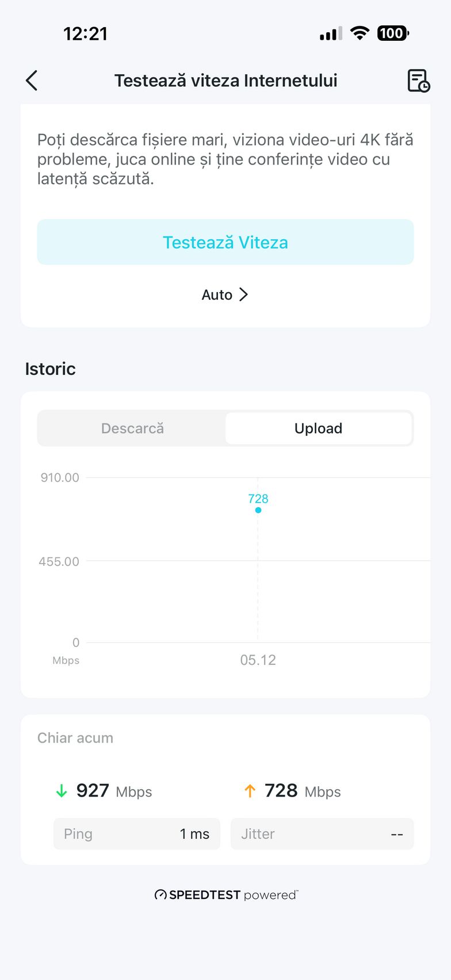Image resolution: width=451 pixels, height=980 pixels.
Task: Tap the Ping 1 ms field
Action: pyautogui.click(x=137, y=834)
